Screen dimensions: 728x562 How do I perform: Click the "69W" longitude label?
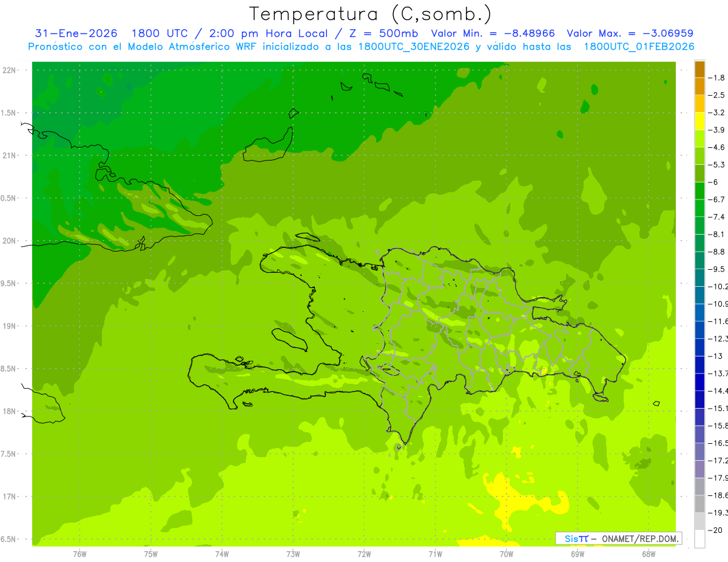point(578,554)
